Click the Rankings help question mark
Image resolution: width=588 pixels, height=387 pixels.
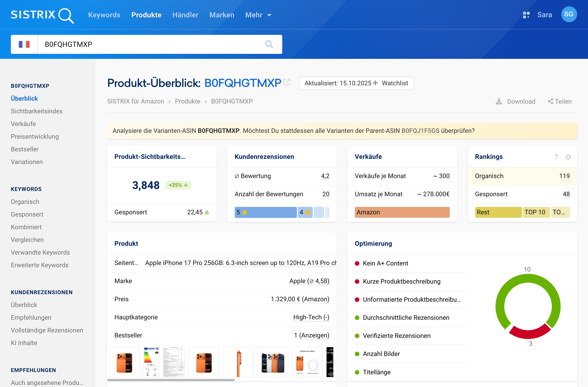tap(556, 157)
